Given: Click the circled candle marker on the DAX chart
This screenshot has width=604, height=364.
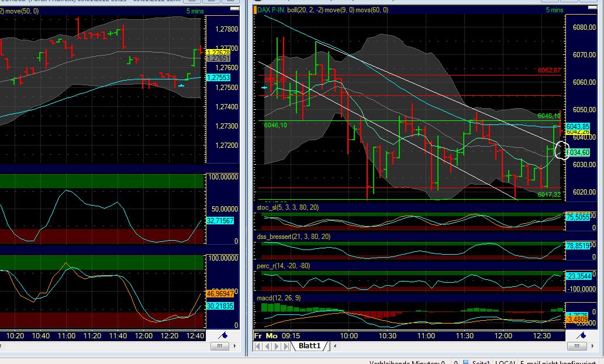Looking at the screenshot, I should click(562, 150).
